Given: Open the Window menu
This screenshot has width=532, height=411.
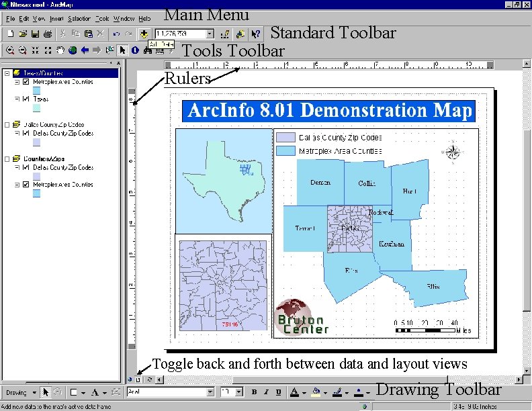Looking at the screenshot, I should tap(124, 19).
